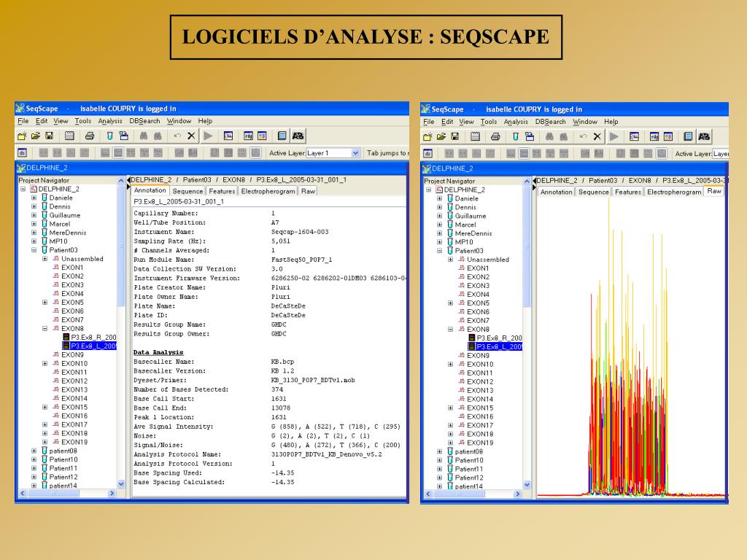Click right navigator vertical scrollbar up arrow

point(527,182)
